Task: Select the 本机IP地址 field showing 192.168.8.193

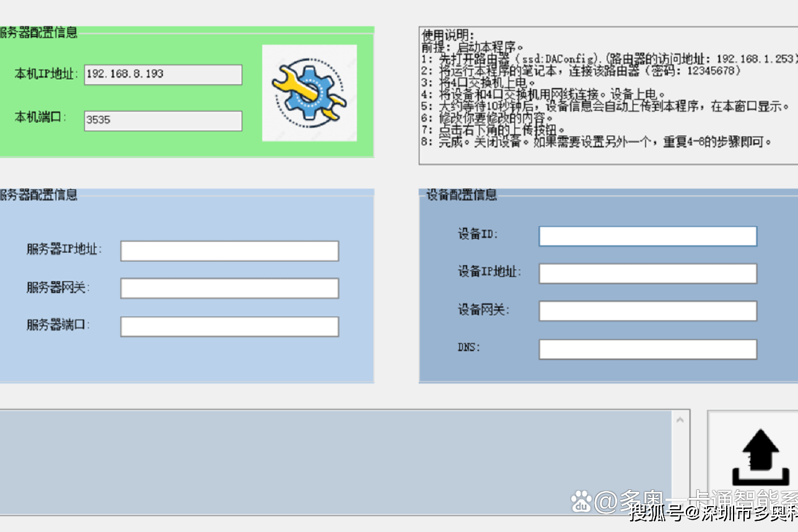Action: (x=163, y=74)
